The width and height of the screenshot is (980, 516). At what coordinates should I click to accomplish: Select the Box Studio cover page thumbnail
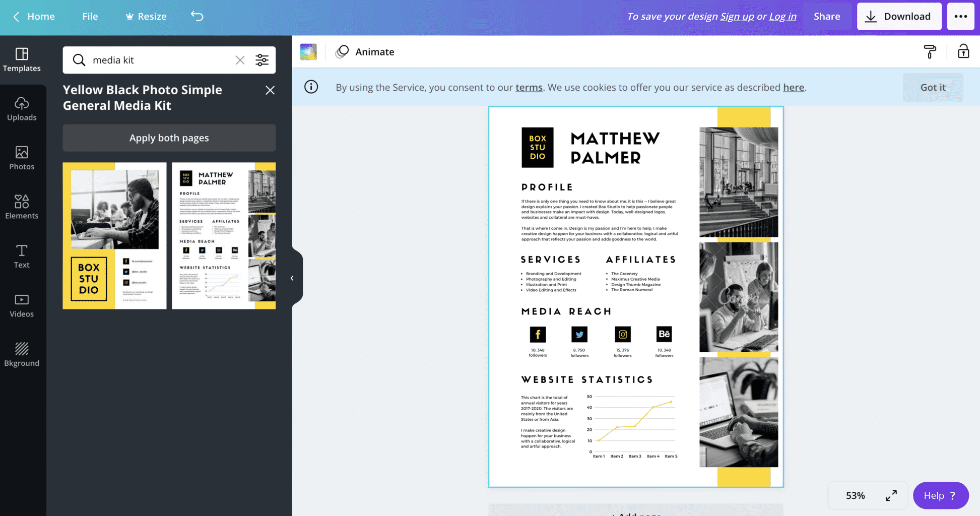coord(114,235)
